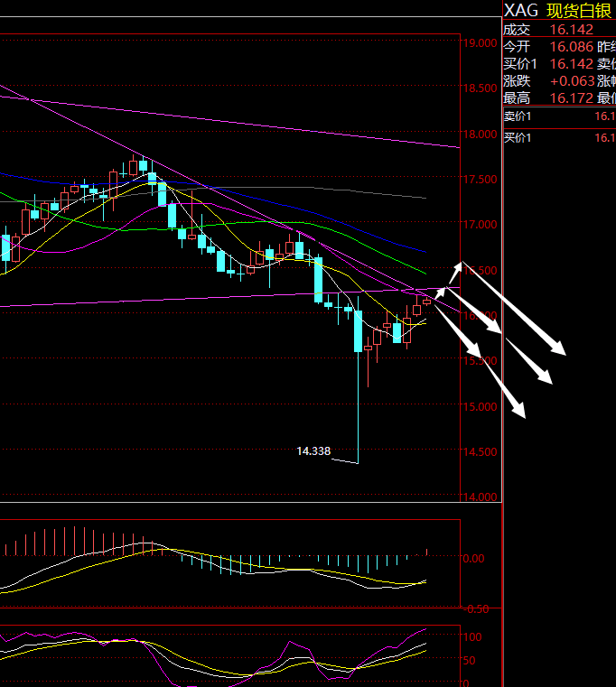The image size is (616, 687).
Task: Click the MACD -0.50 axis label
Action: point(475,609)
